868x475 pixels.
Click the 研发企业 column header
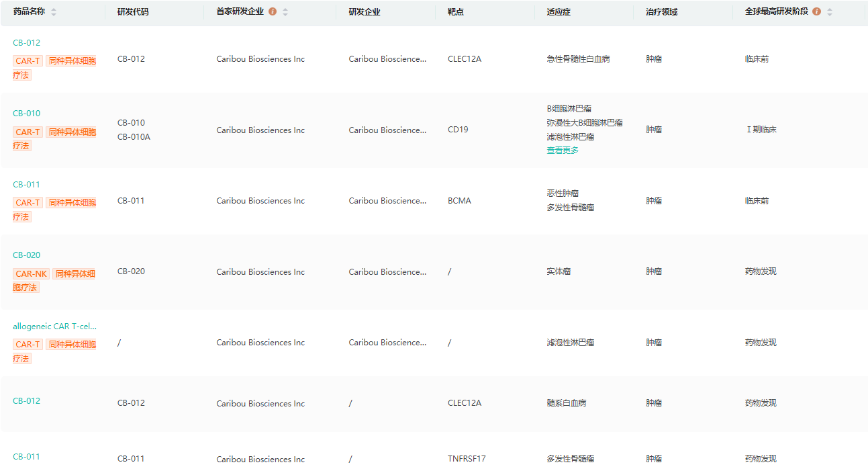point(365,12)
